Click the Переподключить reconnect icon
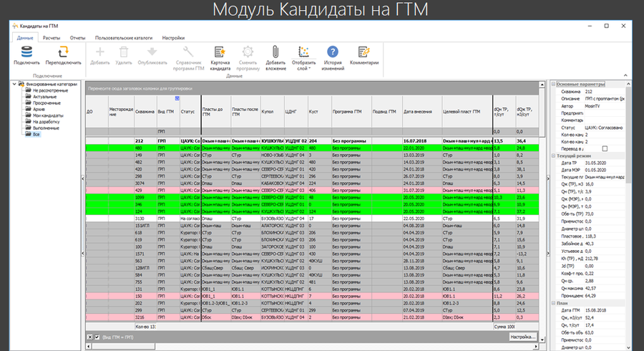This screenshot has height=351, width=644. pyautogui.click(x=63, y=52)
